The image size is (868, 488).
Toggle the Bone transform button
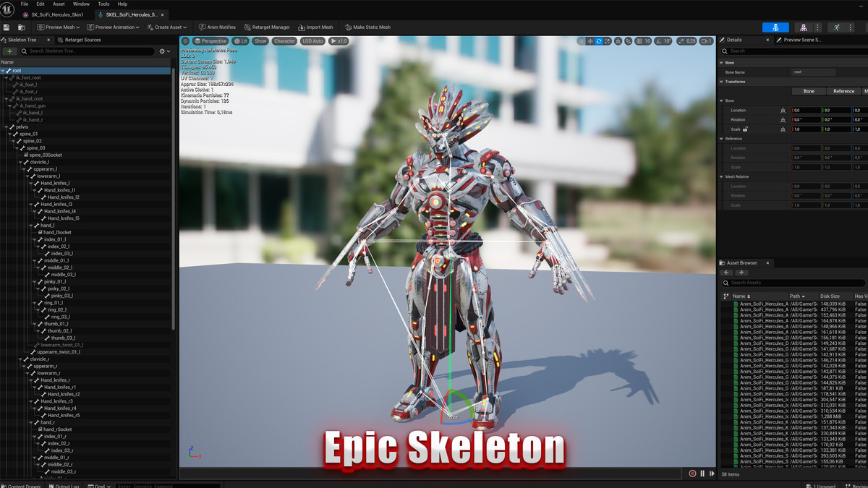tap(809, 91)
